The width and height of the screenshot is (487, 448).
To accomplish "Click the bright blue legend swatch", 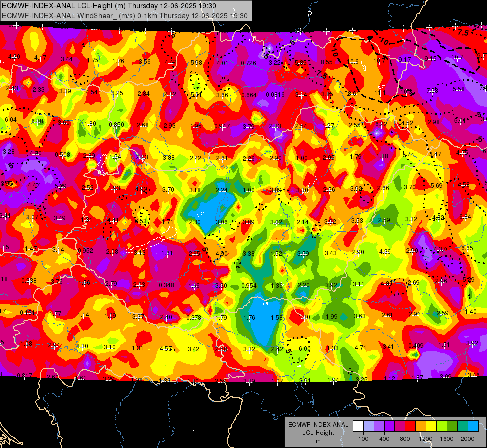I will (x=473, y=426).
